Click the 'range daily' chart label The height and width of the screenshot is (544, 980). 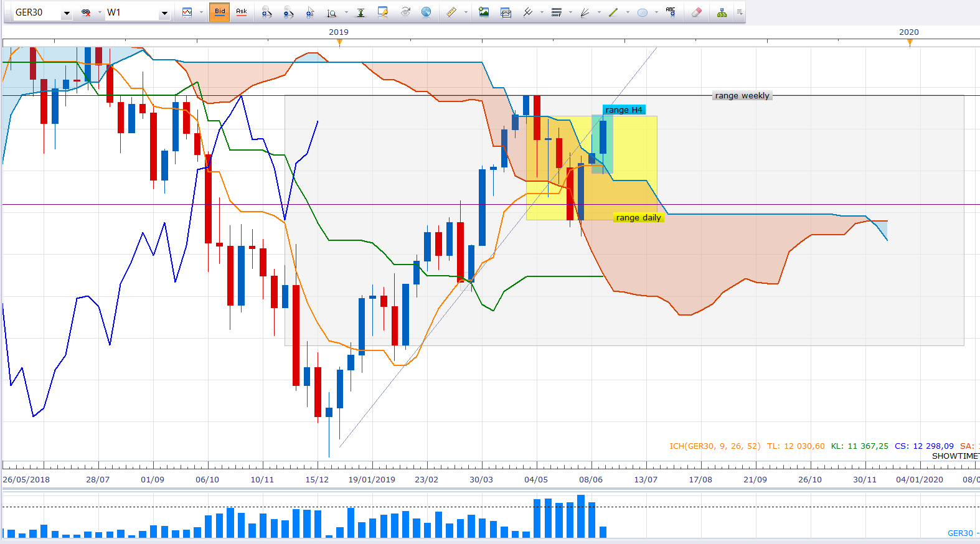coord(639,218)
